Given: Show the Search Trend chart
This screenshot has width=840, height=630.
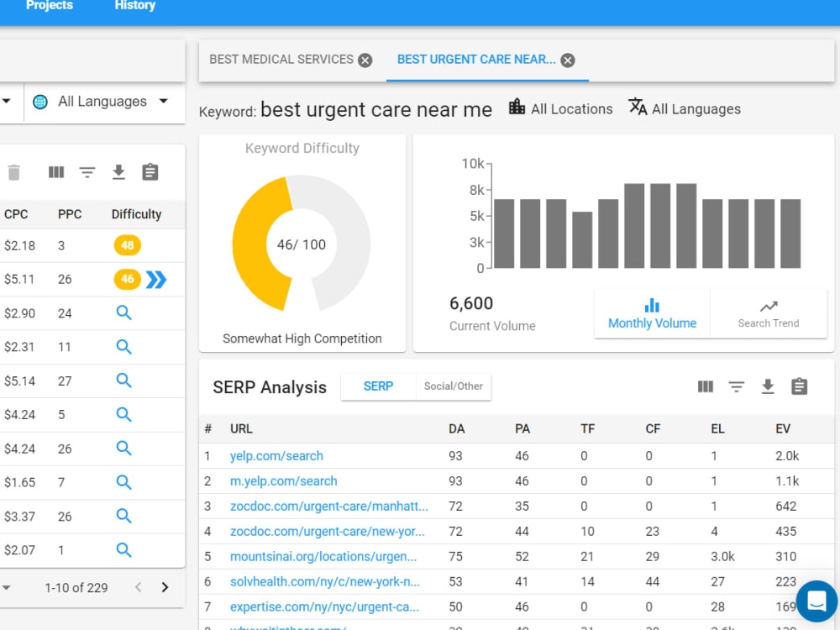Looking at the screenshot, I should pos(769,313).
